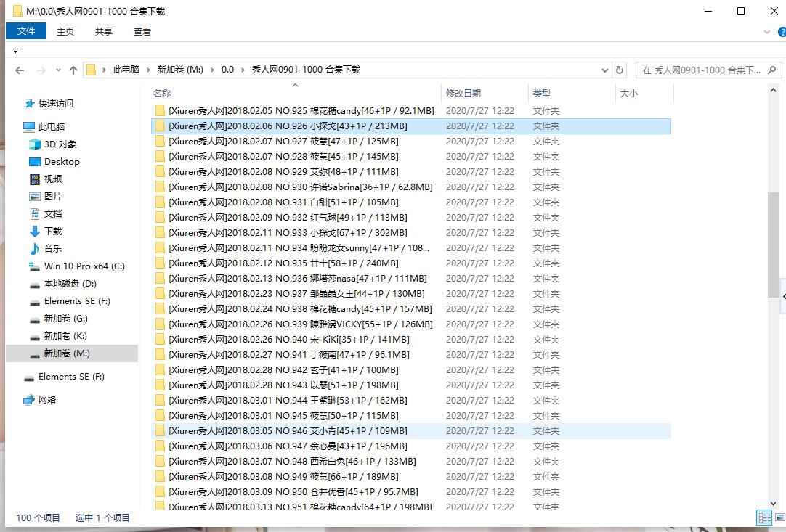This screenshot has width=786, height=532.
Task: Sort by the 大小 column header
Action: point(628,93)
